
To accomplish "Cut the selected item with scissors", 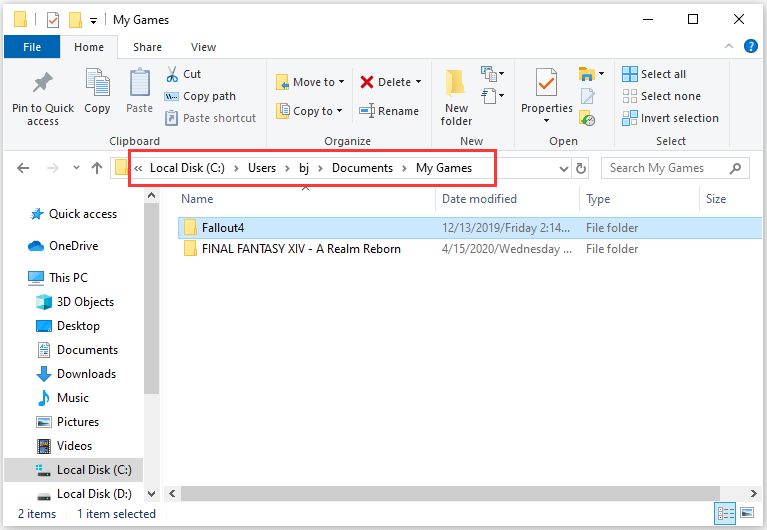I will [183, 74].
